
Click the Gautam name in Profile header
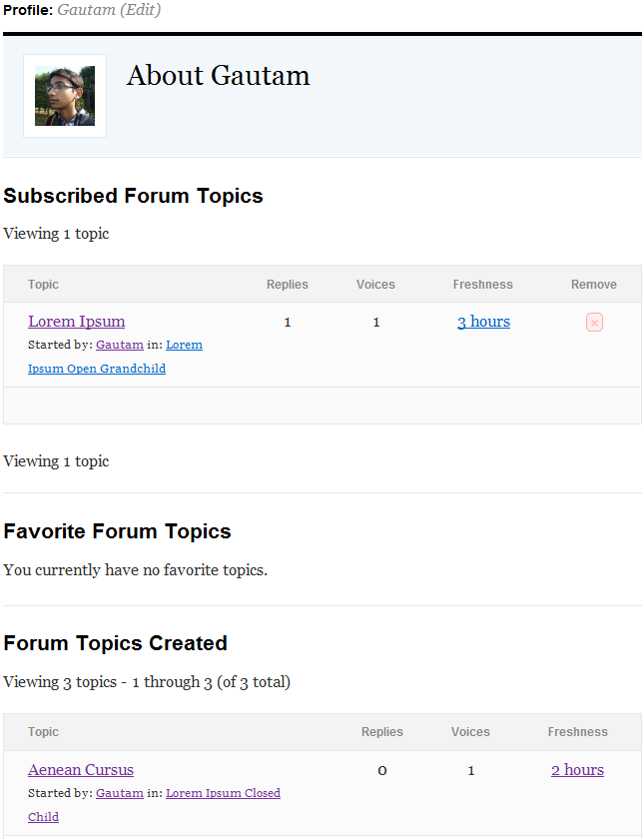click(86, 10)
